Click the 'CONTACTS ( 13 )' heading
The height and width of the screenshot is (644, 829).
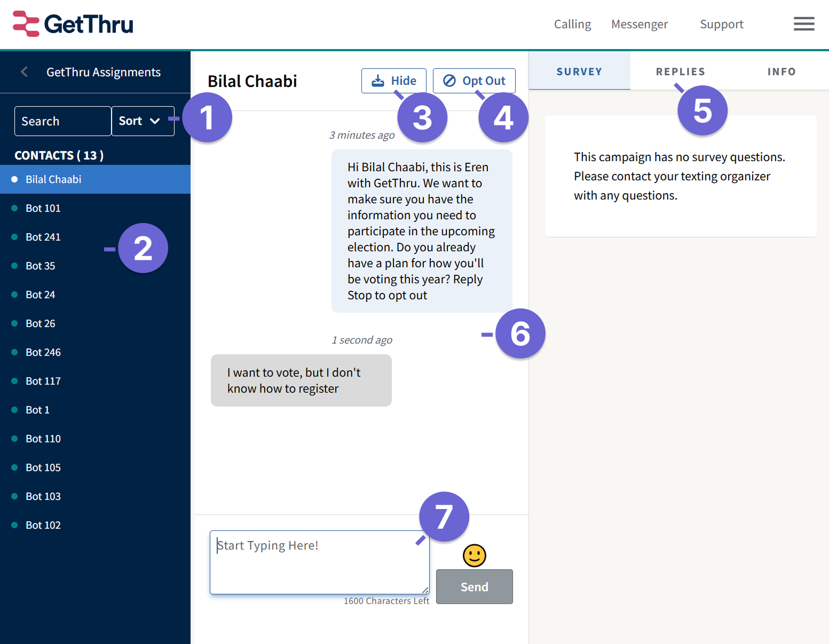(59, 155)
